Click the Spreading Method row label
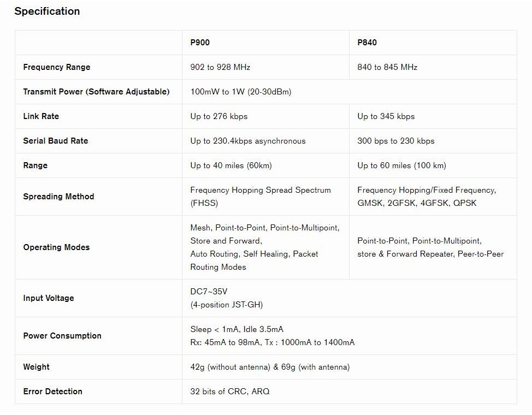This screenshot has height=415, width=532. tap(58, 197)
